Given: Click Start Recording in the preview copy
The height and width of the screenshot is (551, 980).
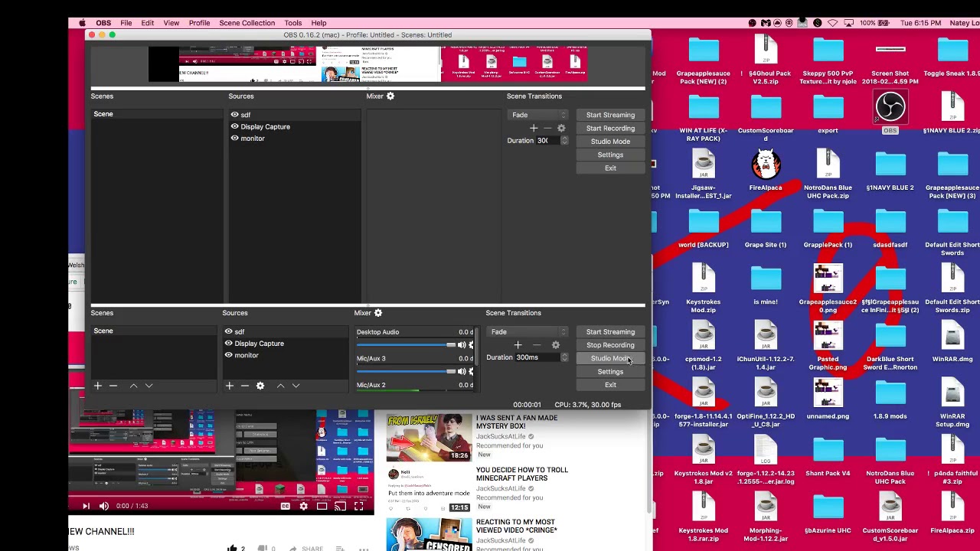Looking at the screenshot, I should pos(610,129).
